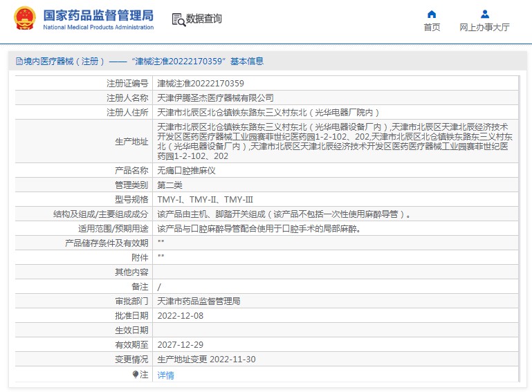This screenshot has height=392, width=532.
Task: Click the 注册人住所 address value
Action: 268,113
